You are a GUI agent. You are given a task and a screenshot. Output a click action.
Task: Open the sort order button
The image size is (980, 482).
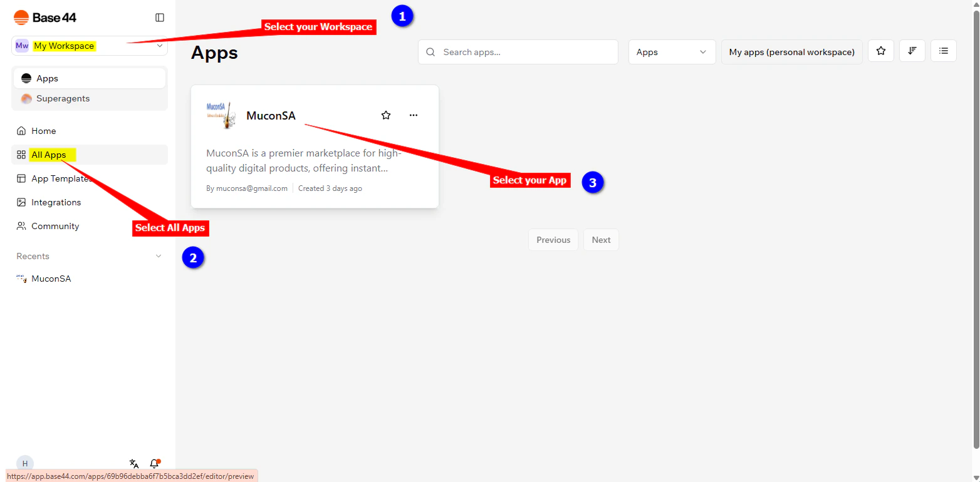912,51
